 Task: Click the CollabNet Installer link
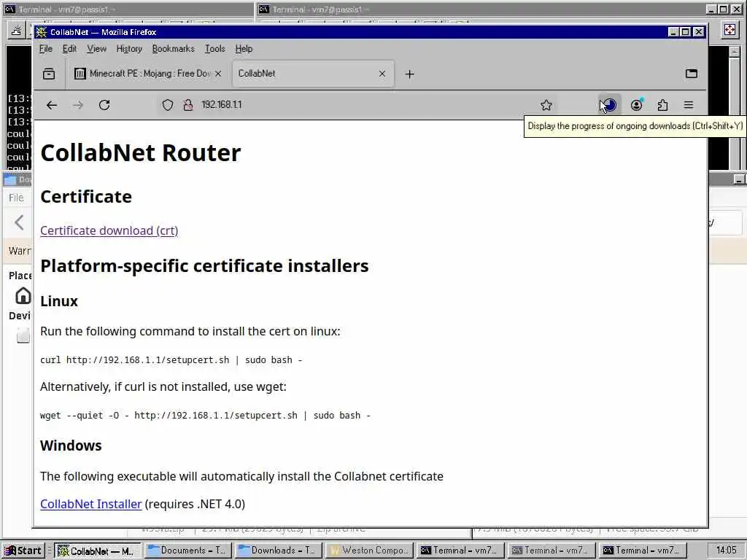91,505
